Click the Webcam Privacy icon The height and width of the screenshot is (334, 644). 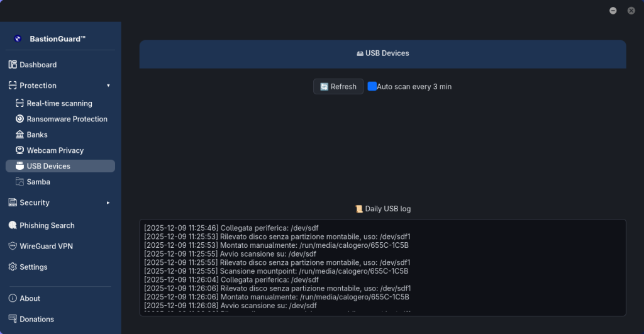tap(19, 150)
